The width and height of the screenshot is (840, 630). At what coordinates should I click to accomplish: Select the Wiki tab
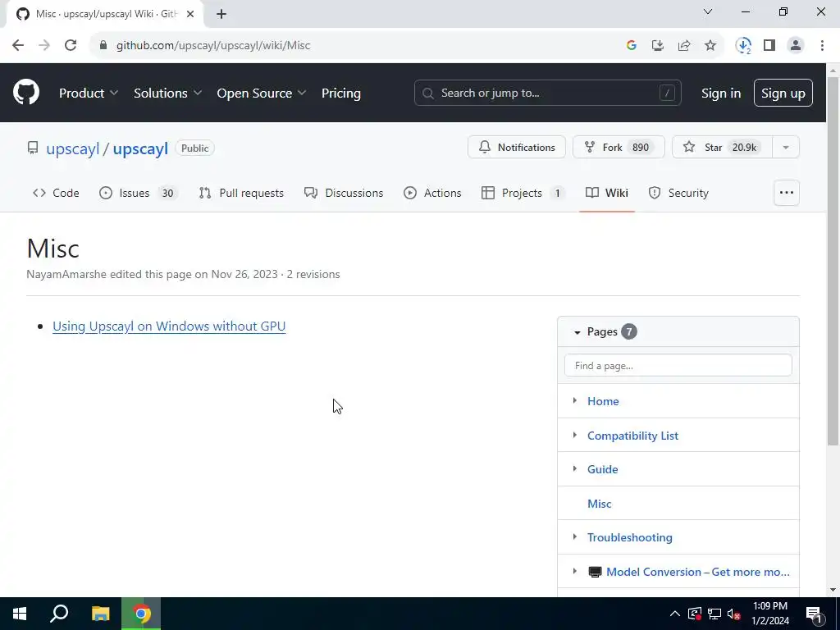607,193
